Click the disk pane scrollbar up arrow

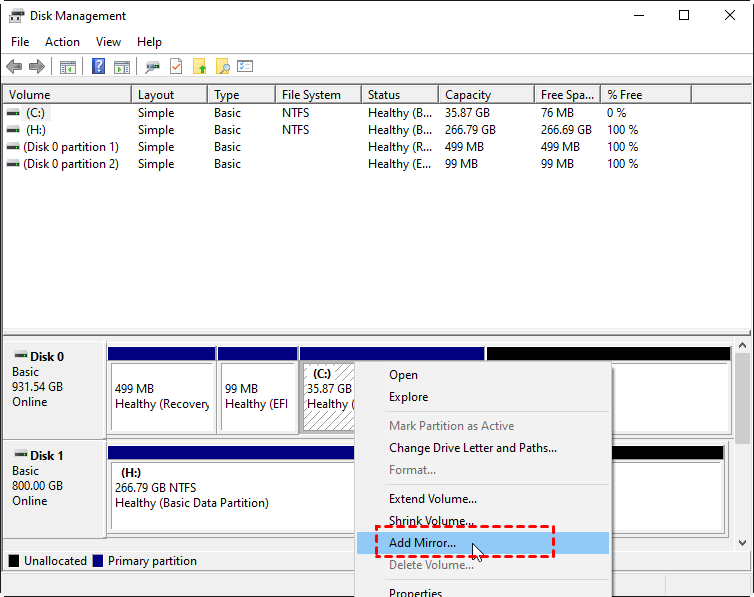coord(742,346)
